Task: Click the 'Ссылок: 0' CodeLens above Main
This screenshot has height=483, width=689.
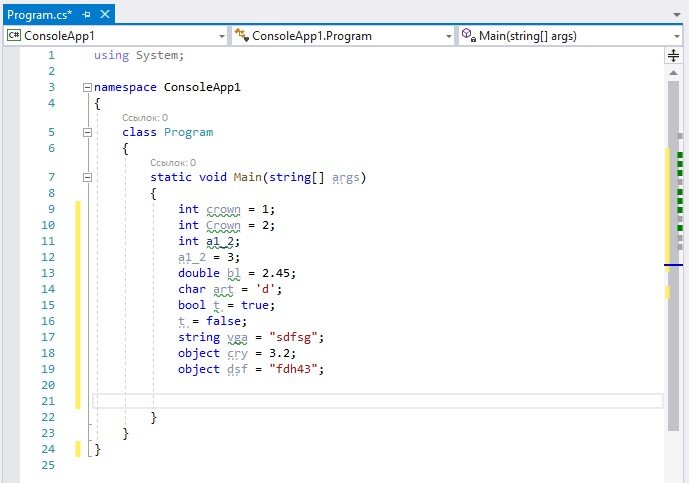Action: [173, 163]
